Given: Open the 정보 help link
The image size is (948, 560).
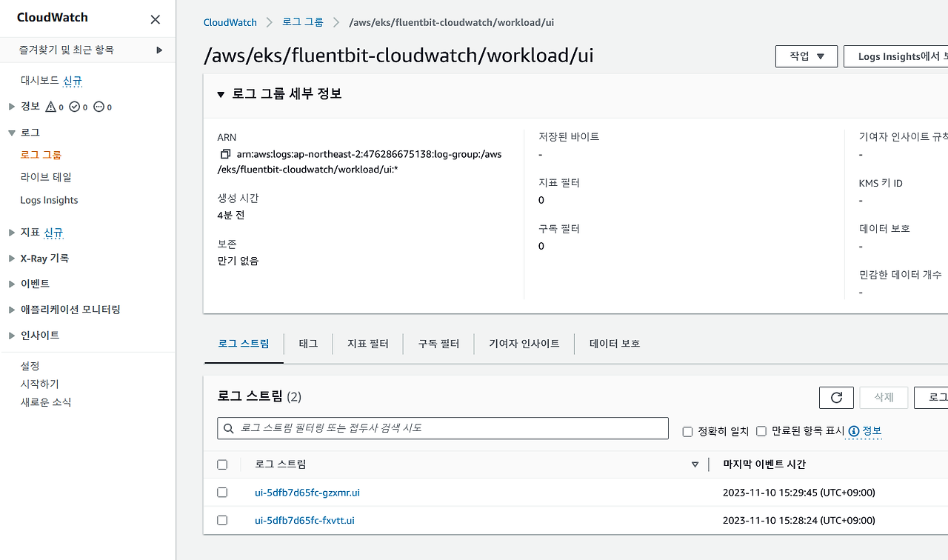Looking at the screenshot, I should tap(865, 431).
